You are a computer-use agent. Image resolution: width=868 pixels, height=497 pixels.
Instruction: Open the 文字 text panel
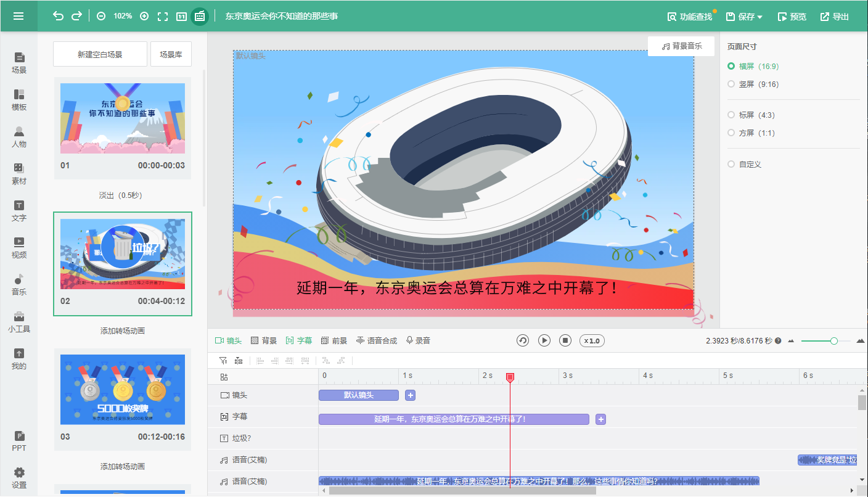click(x=19, y=211)
